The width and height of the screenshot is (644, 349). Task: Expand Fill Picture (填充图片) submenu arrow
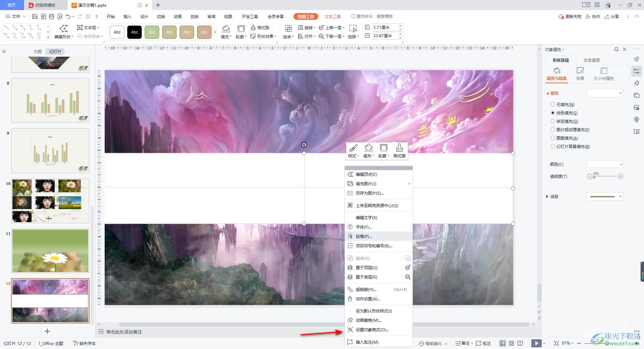[409, 184]
